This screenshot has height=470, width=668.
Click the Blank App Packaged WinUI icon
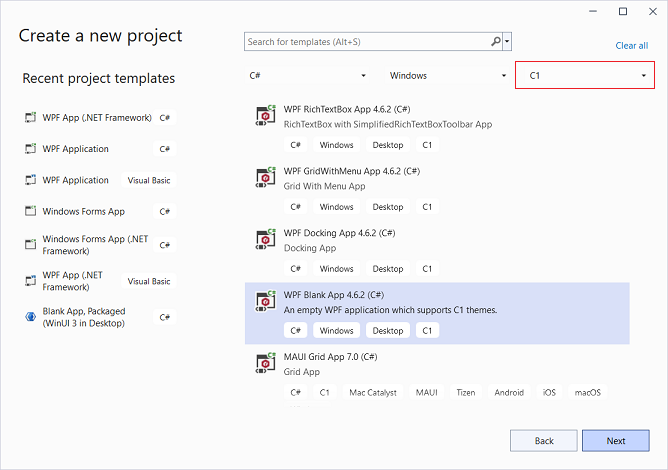tap(30, 317)
